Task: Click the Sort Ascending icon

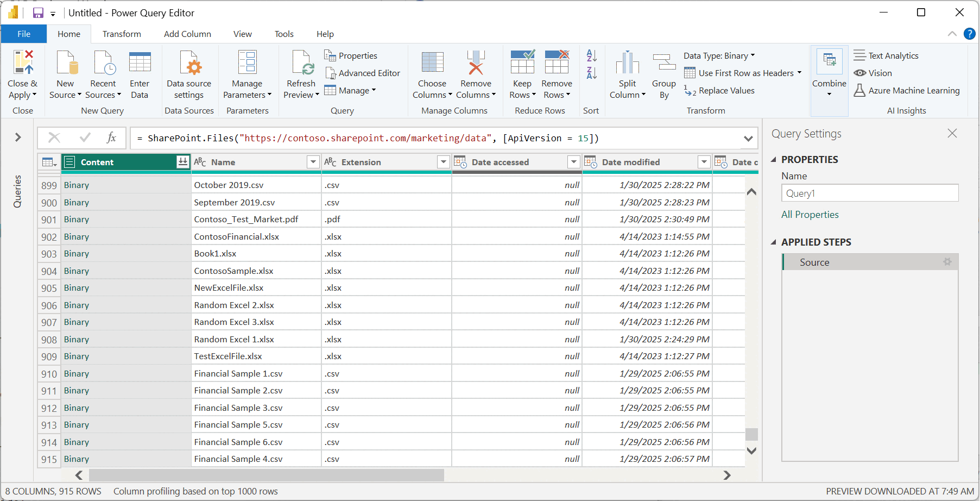Action: [x=591, y=55]
